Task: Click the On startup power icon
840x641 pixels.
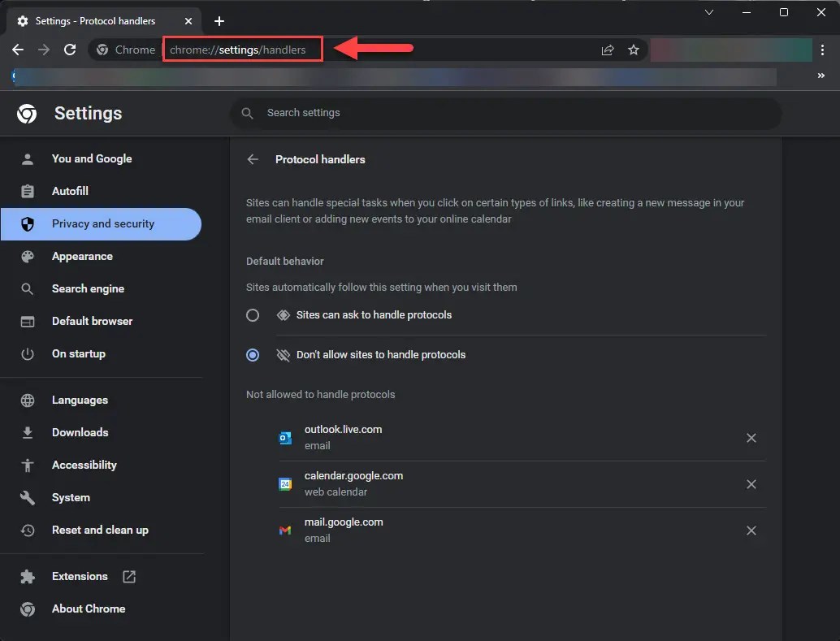Action: [27, 353]
